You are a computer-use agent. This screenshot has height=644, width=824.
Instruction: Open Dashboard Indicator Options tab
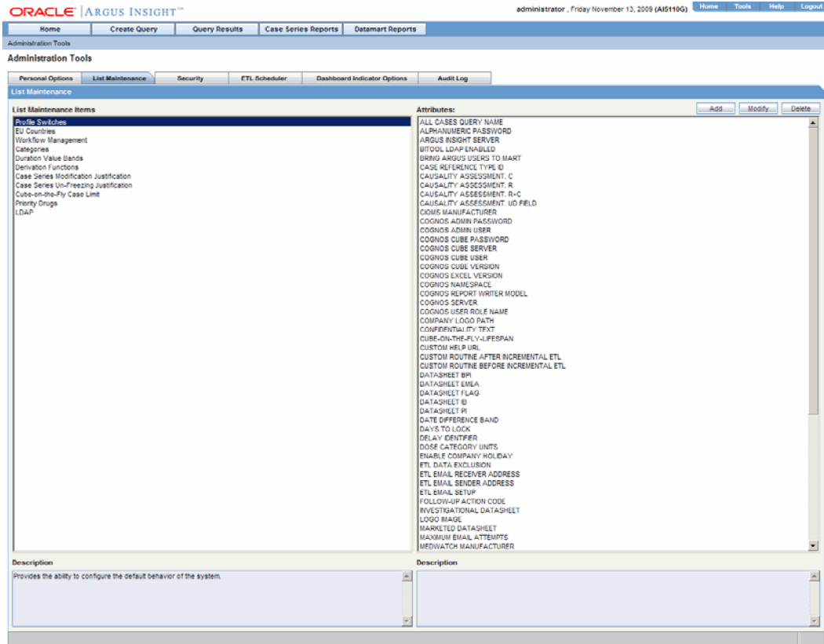(362, 78)
